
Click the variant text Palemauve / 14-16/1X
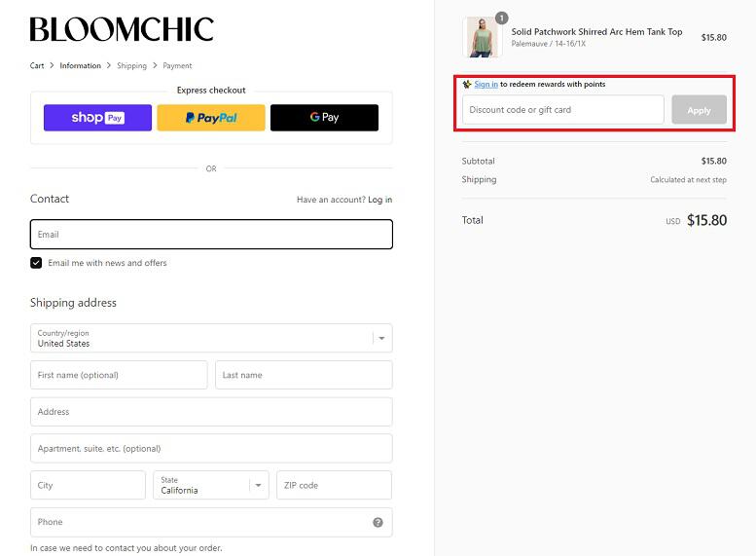click(x=548, y=44)
